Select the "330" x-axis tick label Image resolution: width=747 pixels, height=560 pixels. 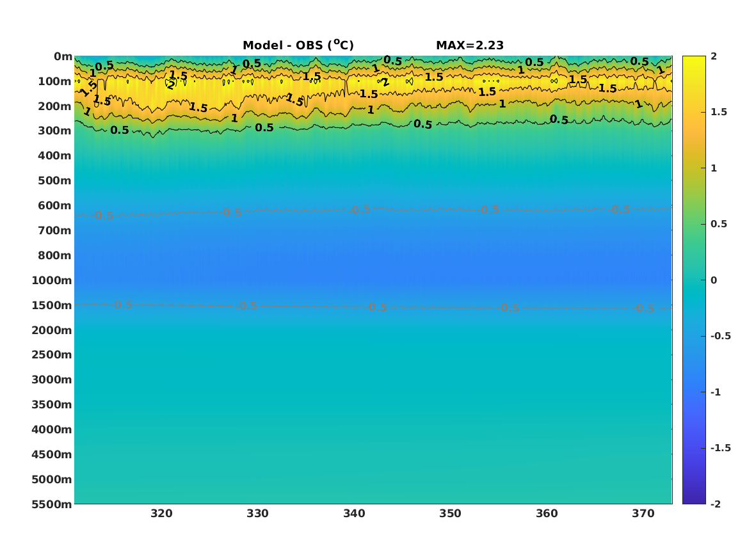pos(258,513)
